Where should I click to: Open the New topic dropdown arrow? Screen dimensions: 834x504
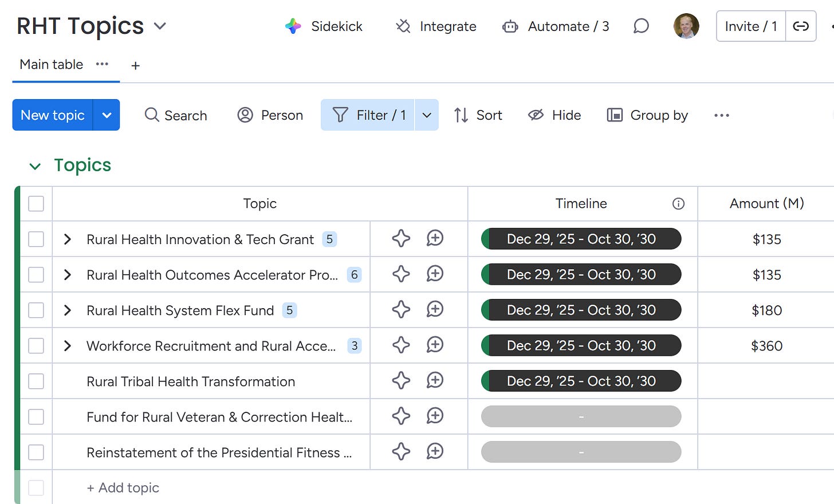tap(107, 115)
